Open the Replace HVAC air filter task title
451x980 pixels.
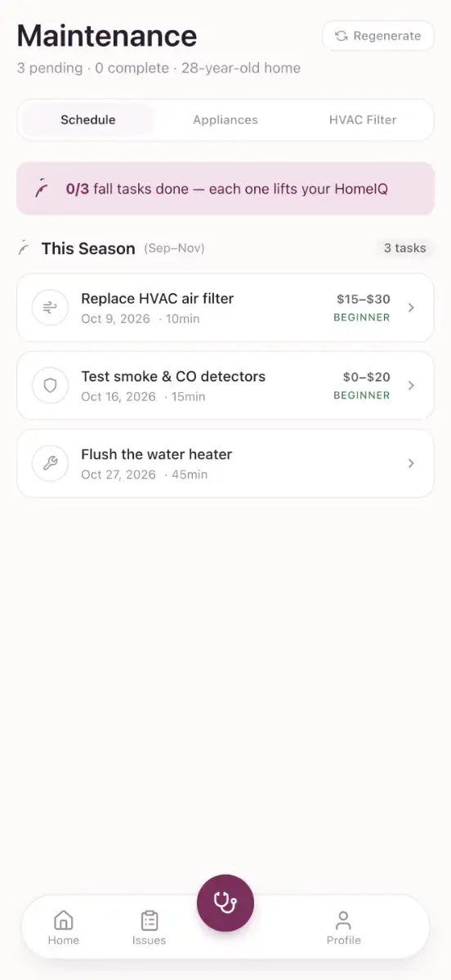click(x=157, y=299)
